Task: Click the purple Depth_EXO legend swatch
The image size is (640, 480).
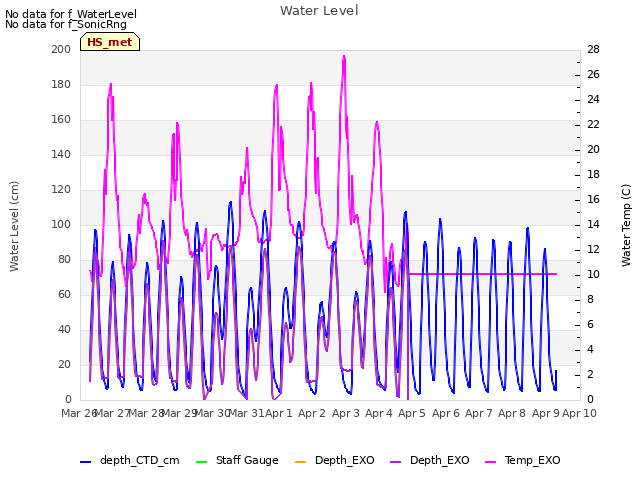Action: click(x=395, y=462)
